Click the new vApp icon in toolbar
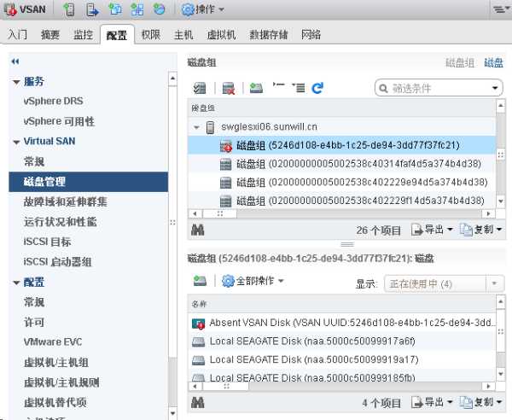This screenshot has width=512, height=420. (x=137, y=9)
